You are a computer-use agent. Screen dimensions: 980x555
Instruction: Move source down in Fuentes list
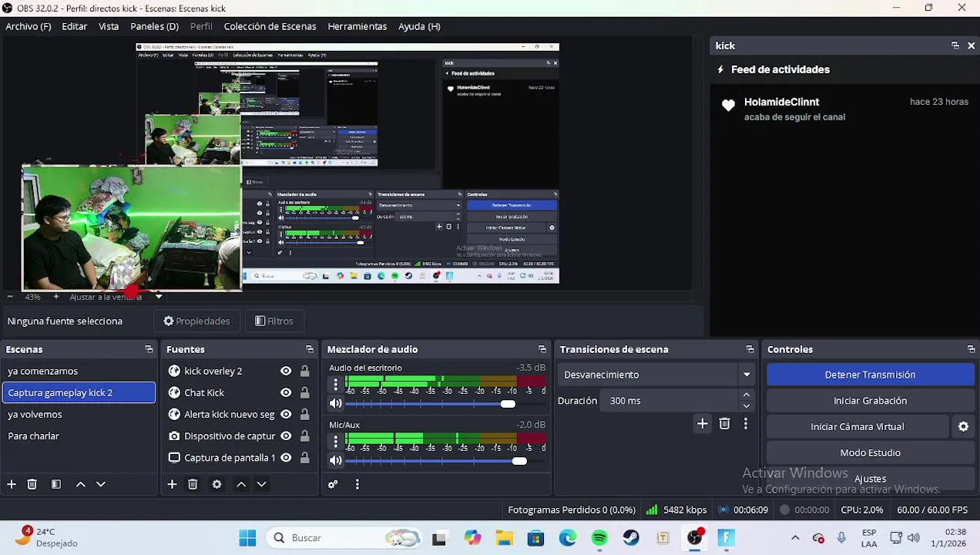click(261, 484)
